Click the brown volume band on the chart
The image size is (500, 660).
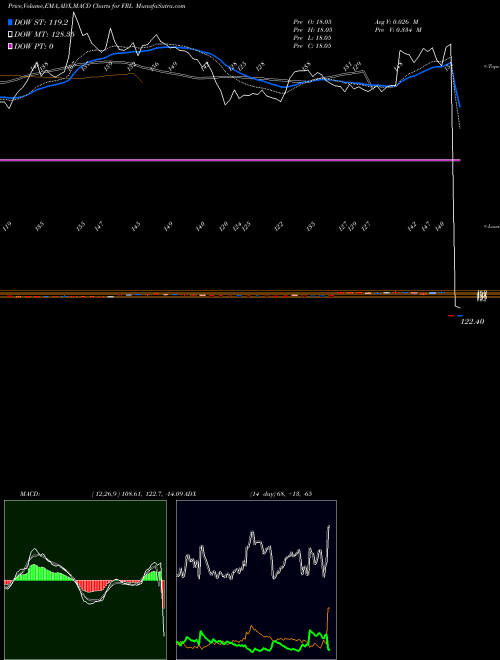(250, 294)
